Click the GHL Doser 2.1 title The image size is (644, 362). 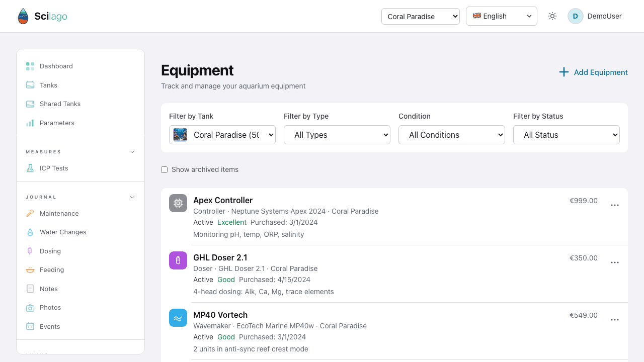[x=220, y=257]
